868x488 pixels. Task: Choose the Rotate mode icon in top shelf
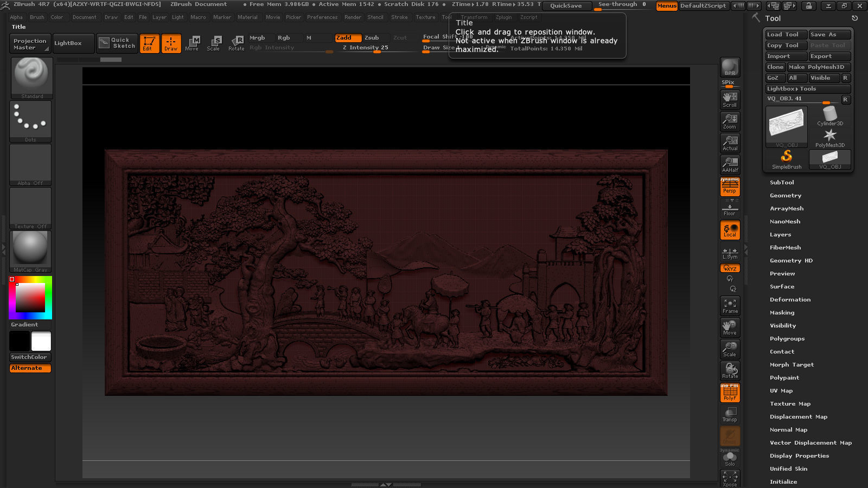(x=236, y=43)
